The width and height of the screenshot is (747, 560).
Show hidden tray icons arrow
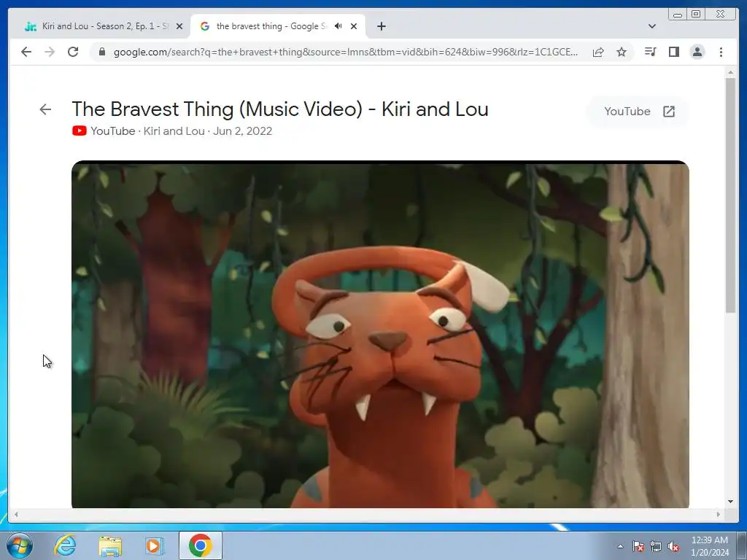620,546
